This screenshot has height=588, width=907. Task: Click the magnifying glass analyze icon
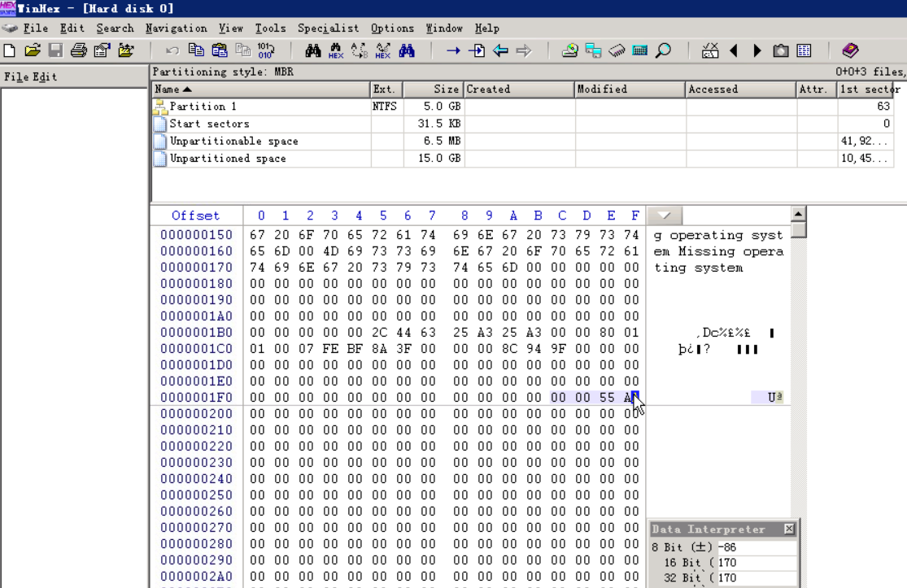click(664, 51)
